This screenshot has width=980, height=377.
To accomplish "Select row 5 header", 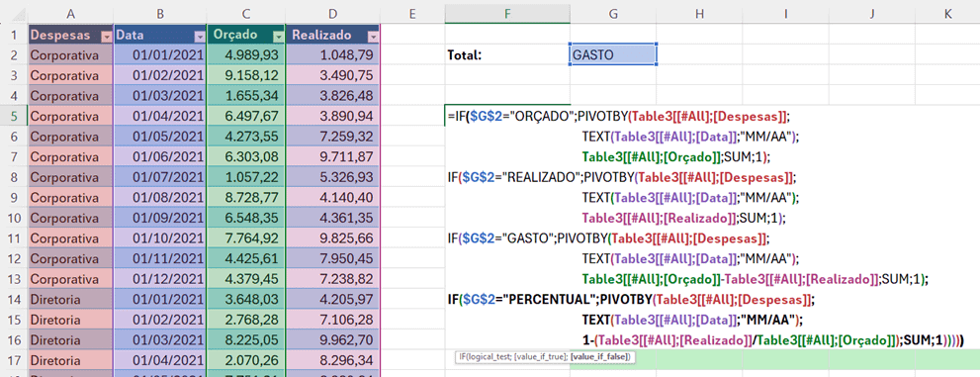I will click(x=14, y=117).
